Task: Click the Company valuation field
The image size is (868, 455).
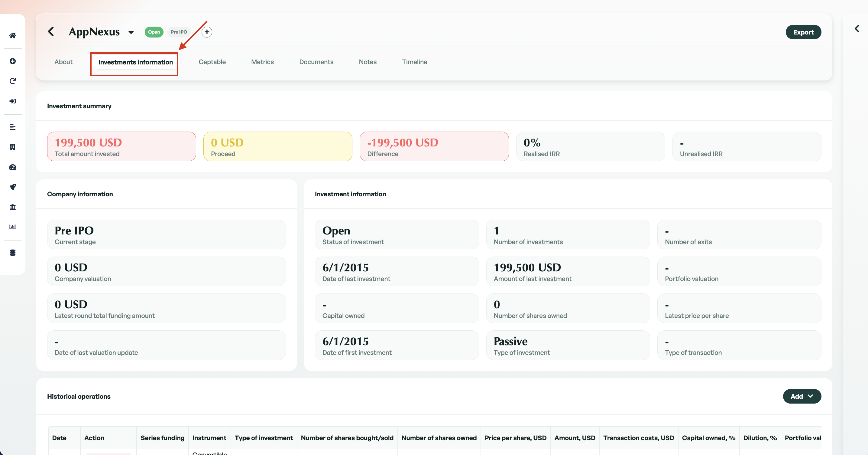Action: point(167,271)
